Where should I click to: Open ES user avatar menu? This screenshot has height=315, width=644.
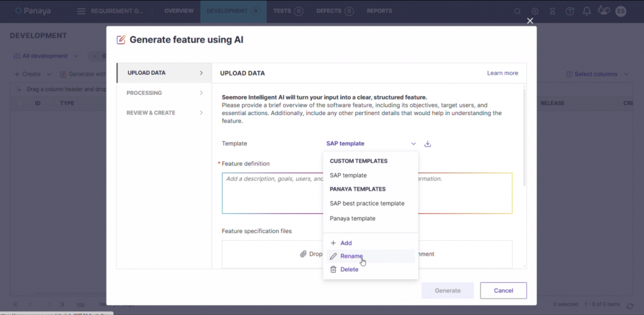coord(621,11)
